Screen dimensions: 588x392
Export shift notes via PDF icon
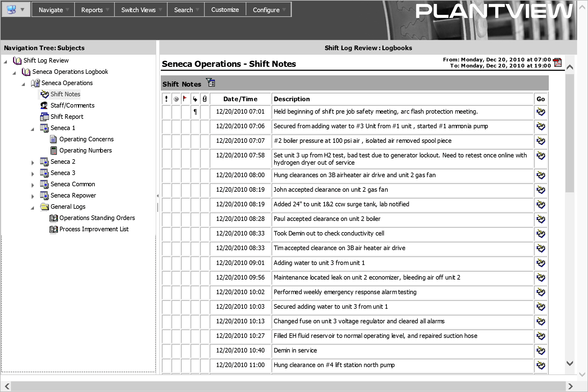coord(557,62)
